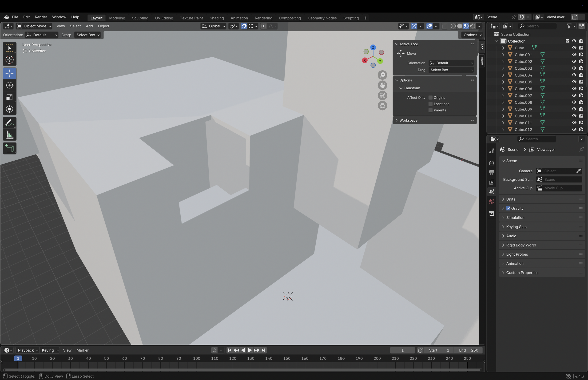This screenshot has width=588, height=380.
Task: Activate the Annotate pencil tool
Action: tap(9, 123)
